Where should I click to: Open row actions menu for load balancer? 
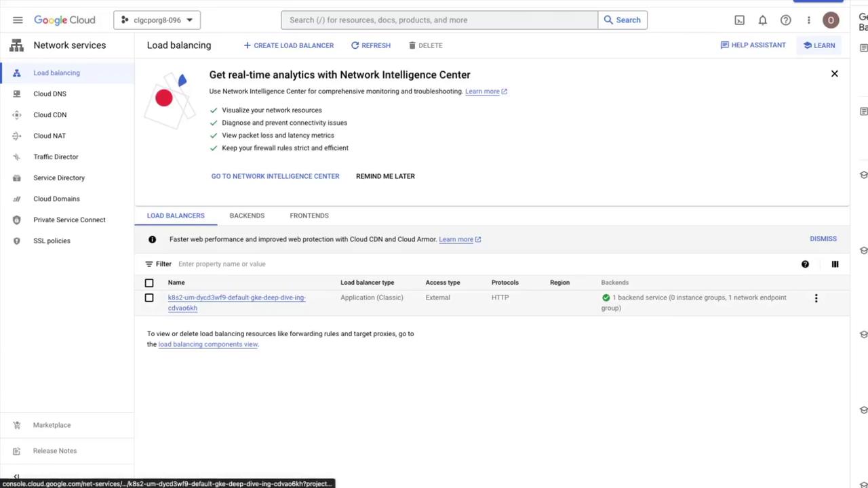(816, 298)
